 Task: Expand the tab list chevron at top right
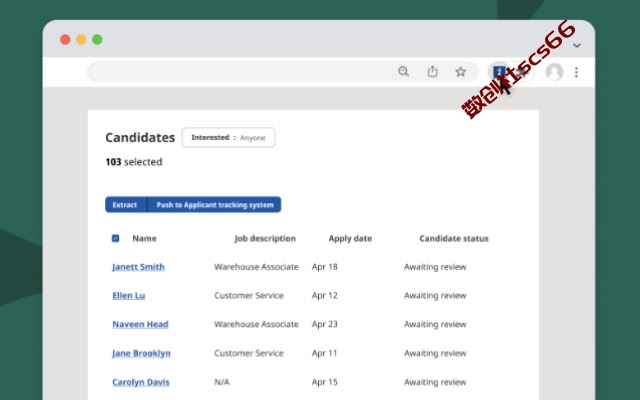pyautogui.click(x=577, y=45)
